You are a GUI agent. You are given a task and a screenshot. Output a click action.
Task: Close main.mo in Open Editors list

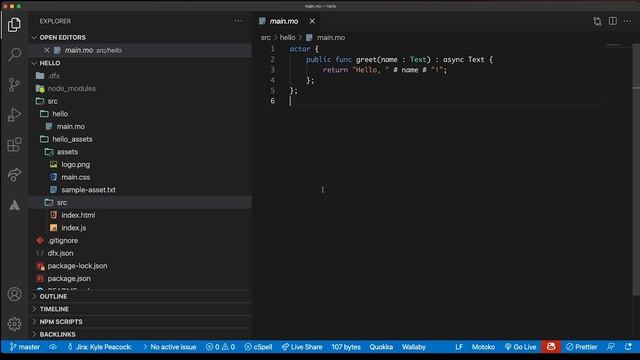[46, 50]
